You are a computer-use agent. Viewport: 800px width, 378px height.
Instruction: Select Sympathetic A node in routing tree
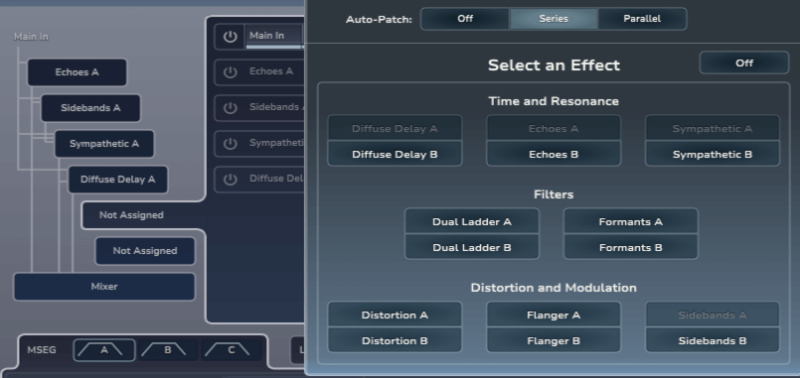pyautogui.click(x=104, y=143)
